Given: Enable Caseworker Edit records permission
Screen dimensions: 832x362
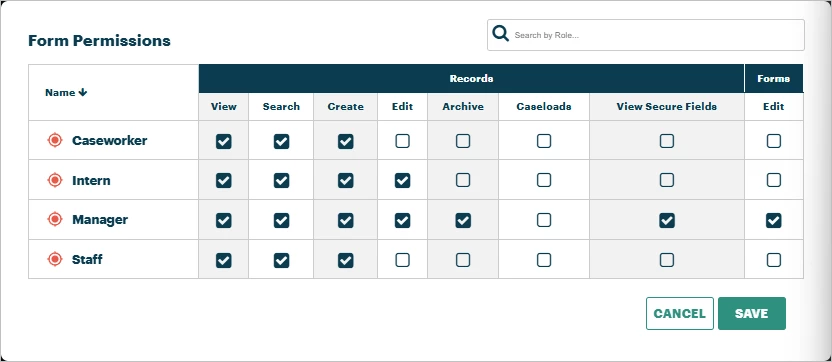Looking at the screenshot, I should pos(402,141).
